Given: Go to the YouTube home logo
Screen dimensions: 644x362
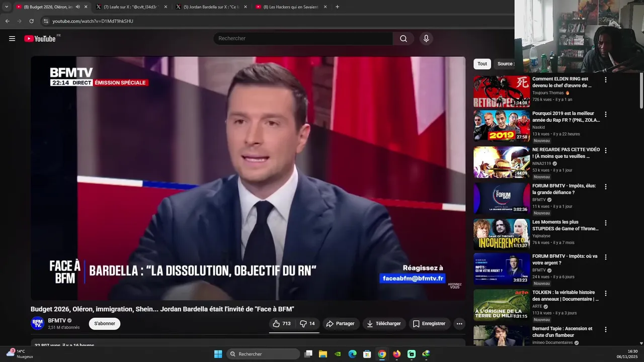Looking at the screenshot, I should coord(40,39).
